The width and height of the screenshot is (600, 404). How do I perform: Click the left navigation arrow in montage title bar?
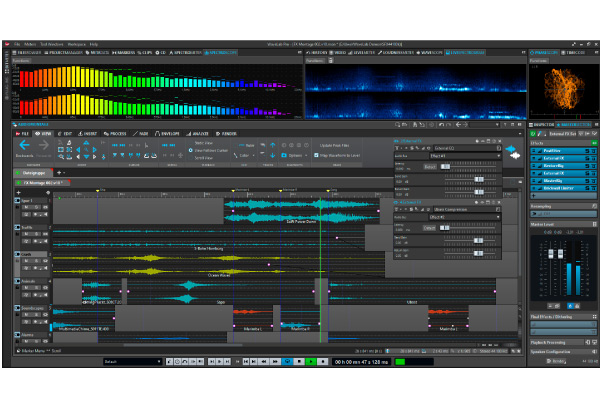tap(458, 125)
